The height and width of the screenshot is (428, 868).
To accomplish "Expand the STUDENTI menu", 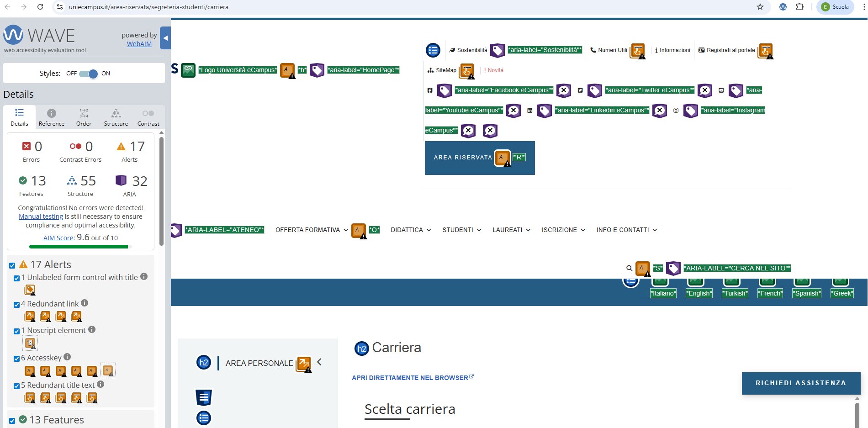I will [x=462, y=230].
